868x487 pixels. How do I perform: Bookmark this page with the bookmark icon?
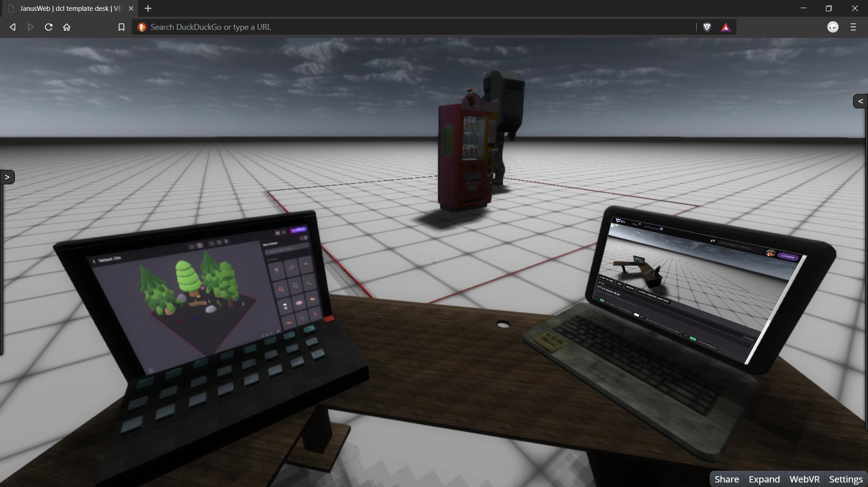tap(121, 27)
